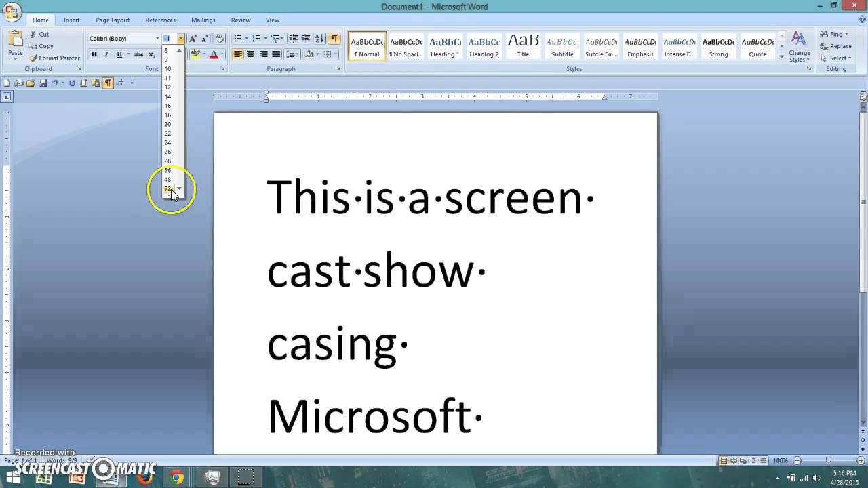Click the Increase Indent icon
Viewport: 868px width, 488px height.
pyautogui.click(x=306, y=39)
